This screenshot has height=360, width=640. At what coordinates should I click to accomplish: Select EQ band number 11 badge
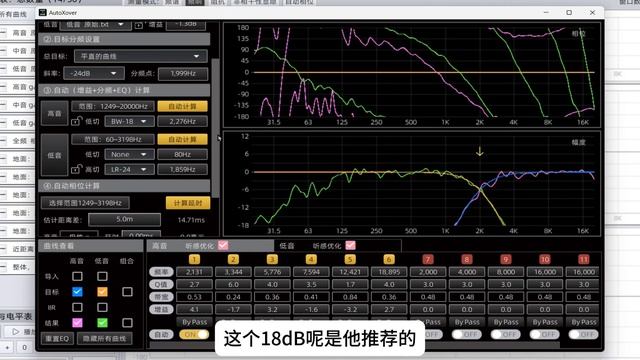coord(584,260)
